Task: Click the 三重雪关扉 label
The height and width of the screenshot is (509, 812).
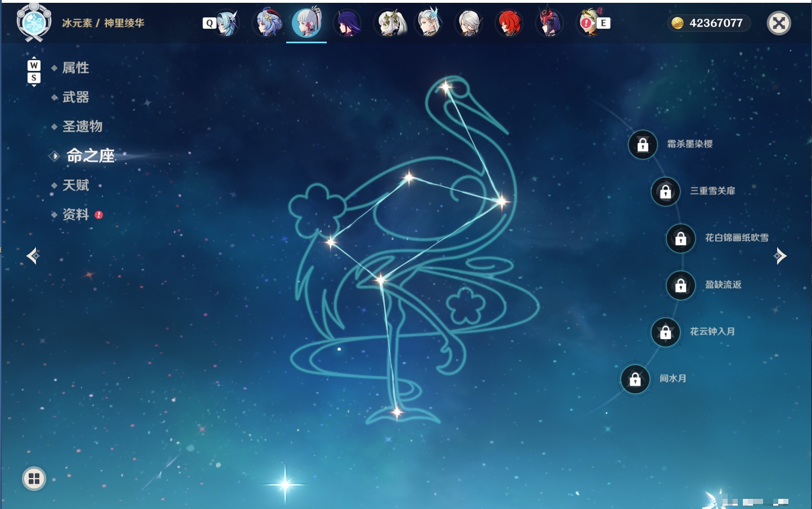Action: [712, 191]
